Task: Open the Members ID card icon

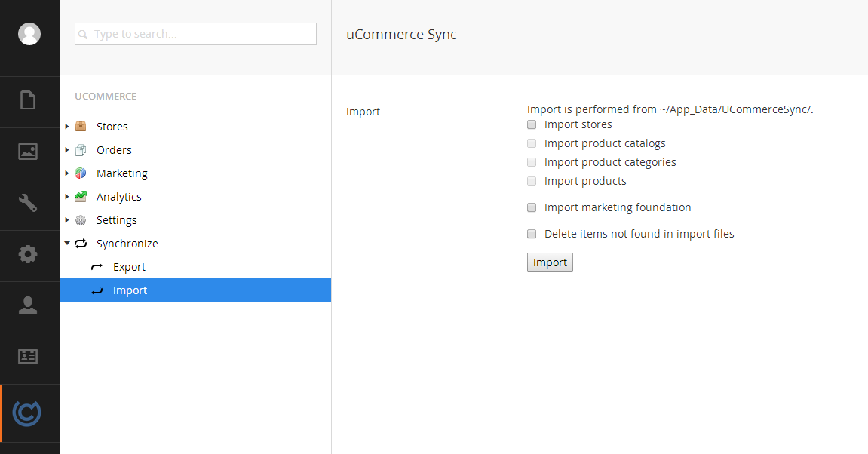Action: [28, 357]
